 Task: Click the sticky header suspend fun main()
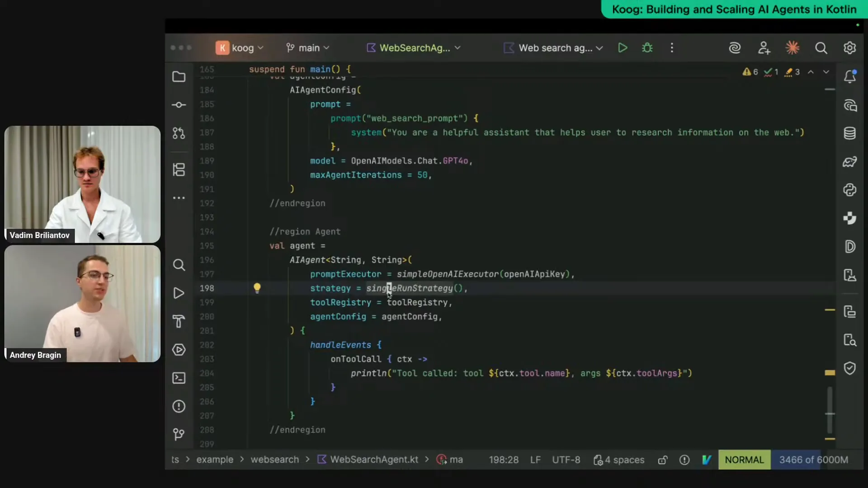click(300, 69)
